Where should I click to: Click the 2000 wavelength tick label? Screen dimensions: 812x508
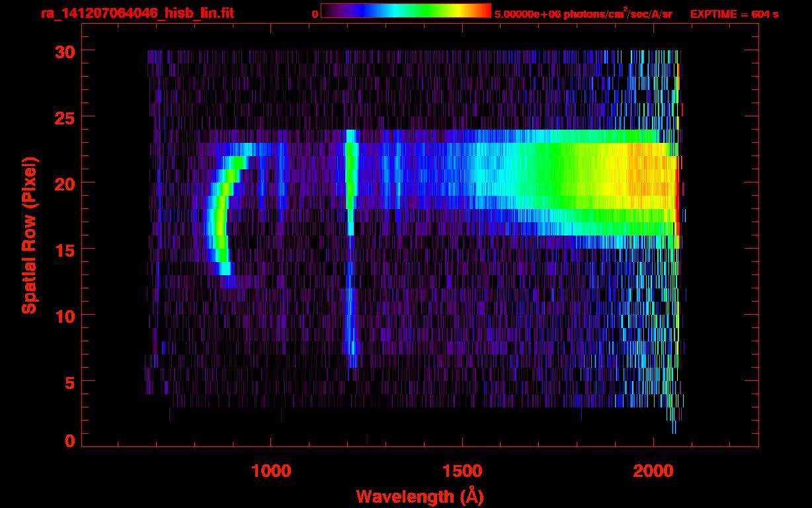(x=653, y=472)
